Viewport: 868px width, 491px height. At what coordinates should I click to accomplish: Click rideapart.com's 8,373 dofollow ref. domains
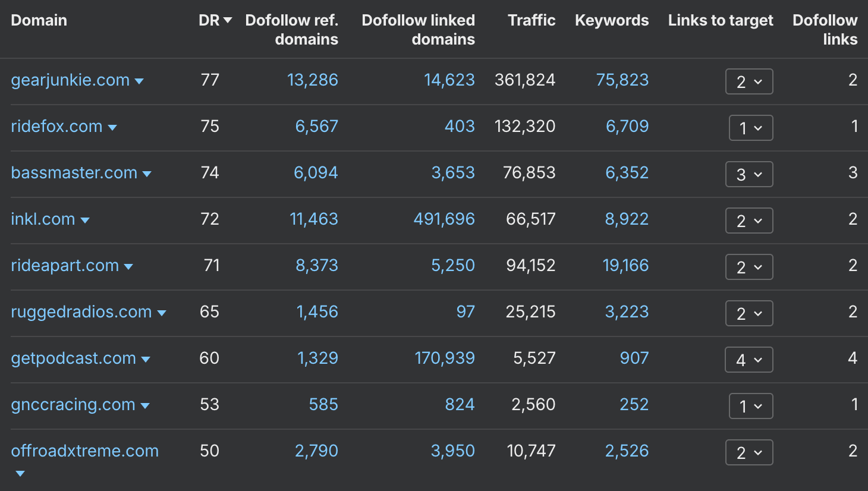point(317,266)
